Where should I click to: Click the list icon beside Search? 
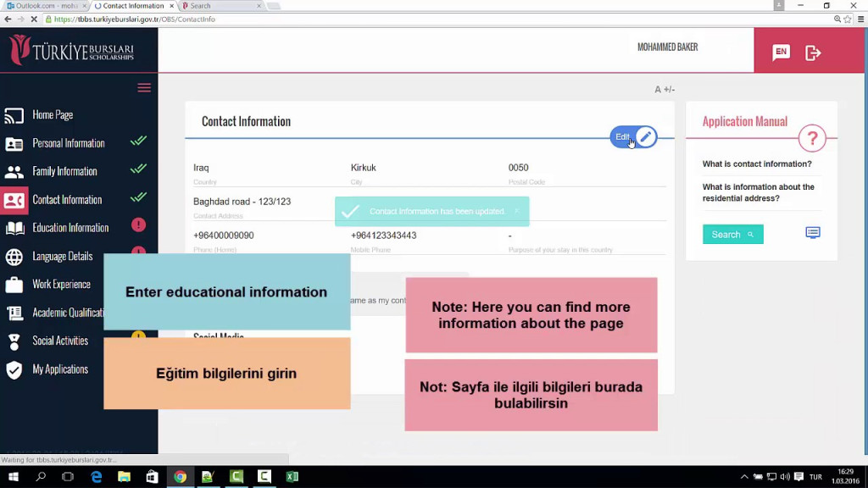(x=813, y=233)
